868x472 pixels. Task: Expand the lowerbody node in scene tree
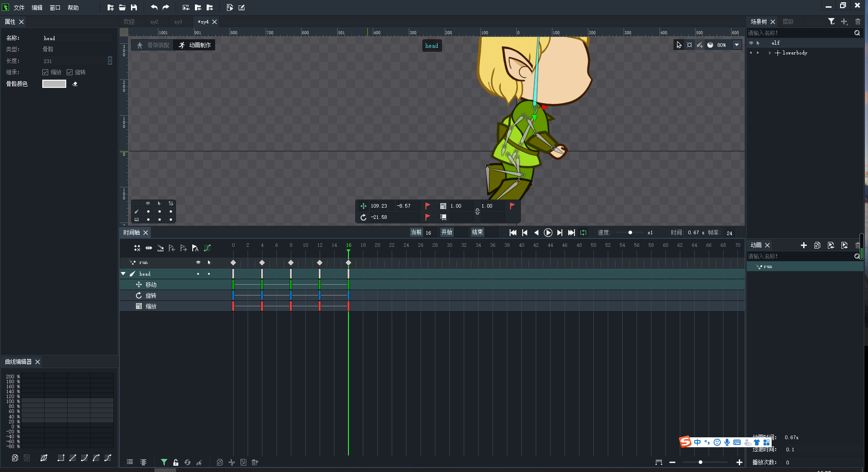click(x=770, y=53)
